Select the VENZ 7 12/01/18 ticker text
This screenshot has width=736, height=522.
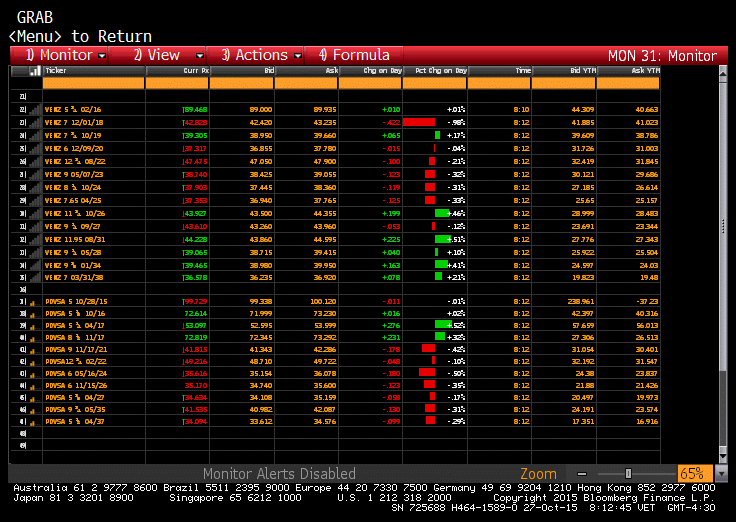click(x=74, y=123)
